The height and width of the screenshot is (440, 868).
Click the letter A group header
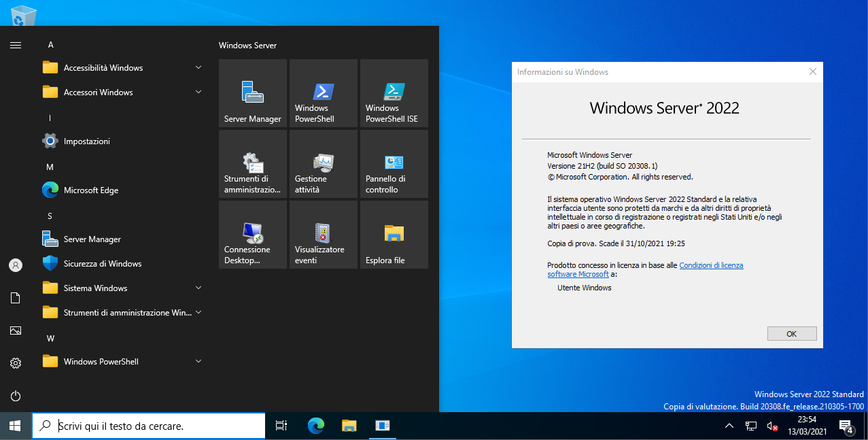point(50,45)
